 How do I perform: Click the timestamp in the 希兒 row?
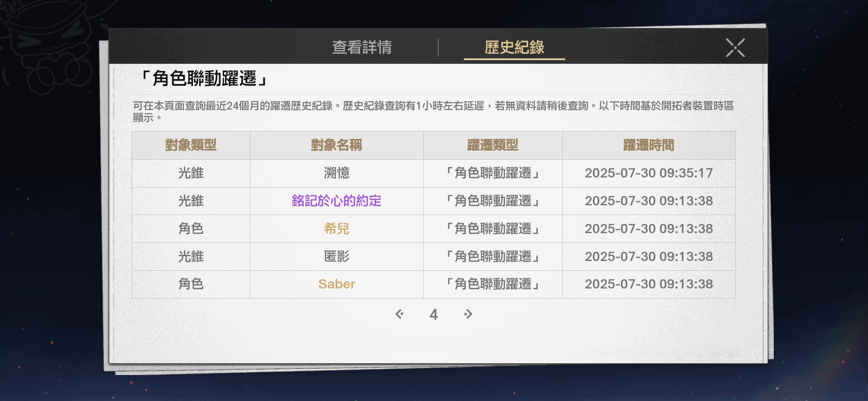pyautogui.click(x=649, y=229)
